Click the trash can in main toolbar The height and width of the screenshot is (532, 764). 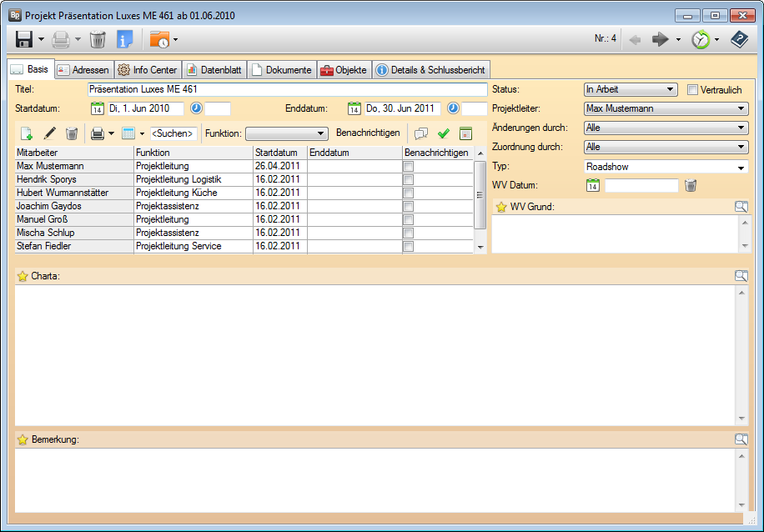pos(98,39)
